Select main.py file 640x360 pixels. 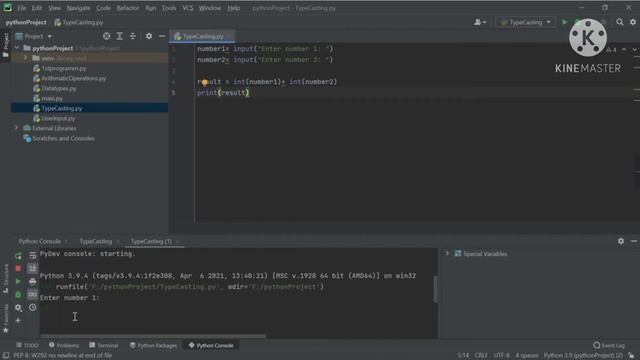coord(52,98)
